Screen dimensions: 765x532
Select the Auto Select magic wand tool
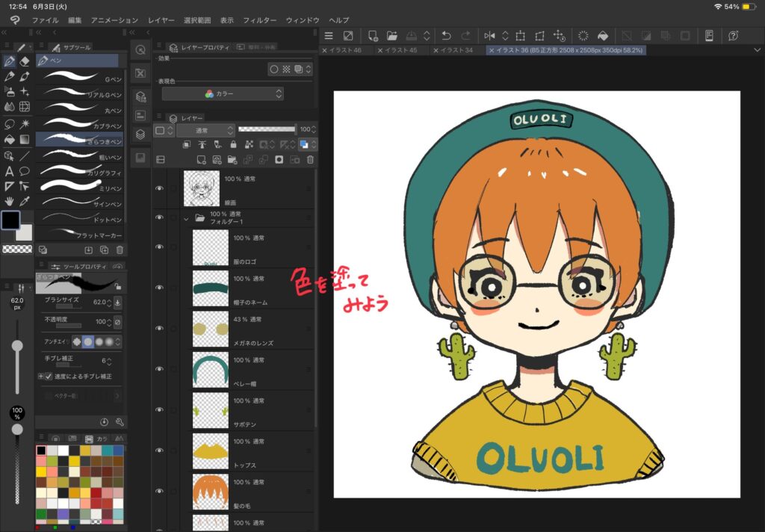(x=25, y=124)
